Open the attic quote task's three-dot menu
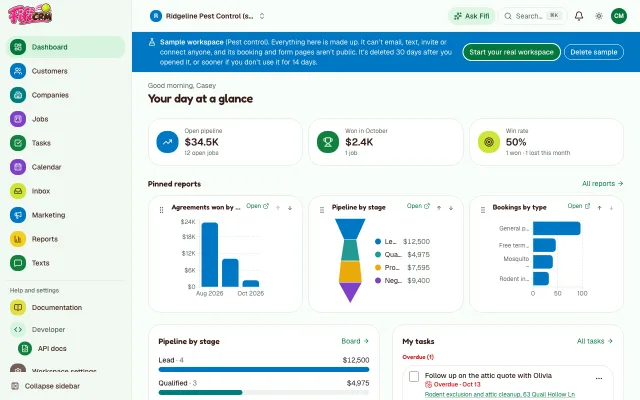Viewport: 640px width, 400px height. tap(599, 378)
